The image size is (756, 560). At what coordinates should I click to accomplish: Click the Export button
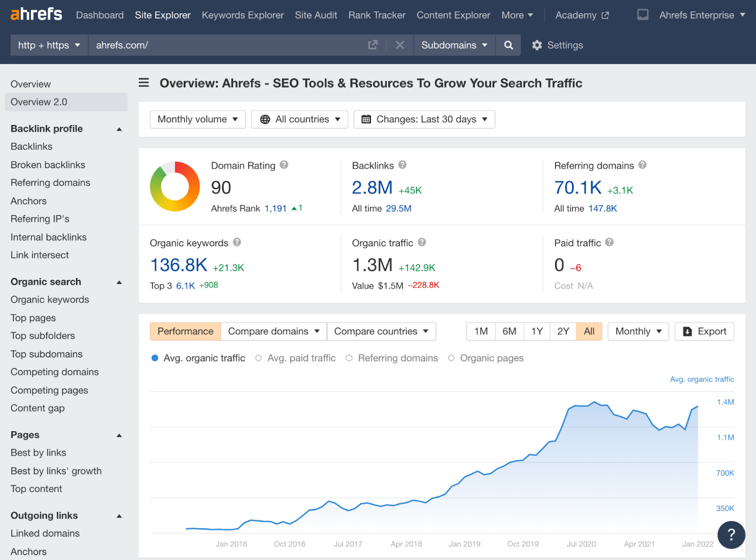pyautogui.click(x=704, y=331)
